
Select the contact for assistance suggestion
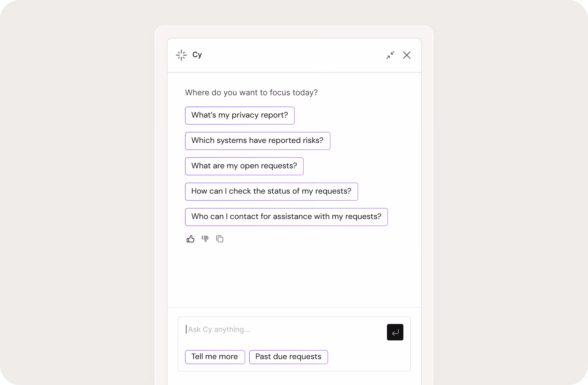(286, 217)
